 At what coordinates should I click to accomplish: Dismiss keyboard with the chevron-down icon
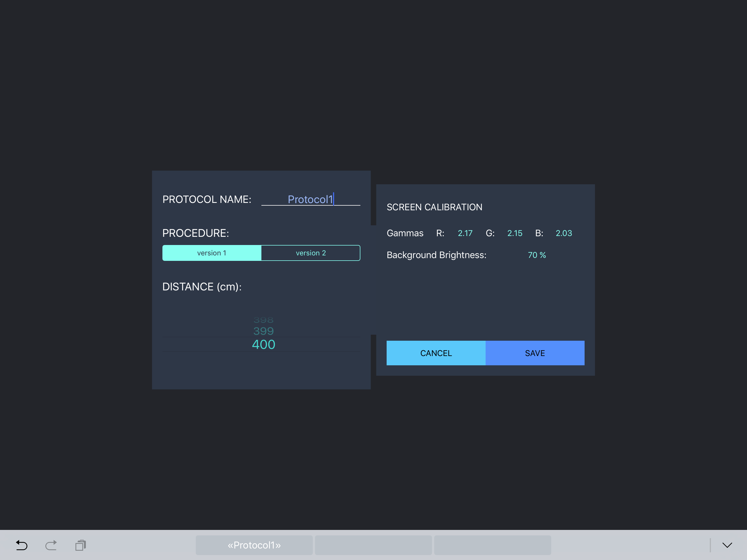[727, 545]
